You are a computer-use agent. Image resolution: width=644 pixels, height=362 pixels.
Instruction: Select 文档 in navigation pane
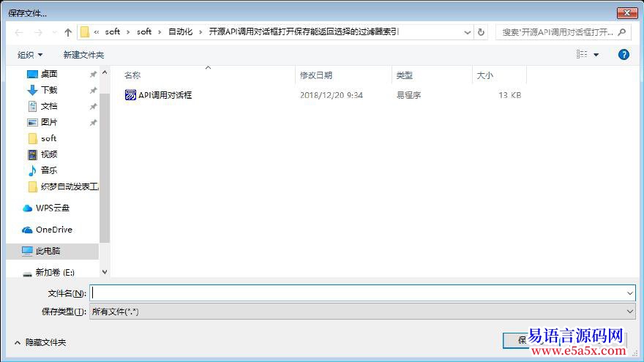point(49,106)
